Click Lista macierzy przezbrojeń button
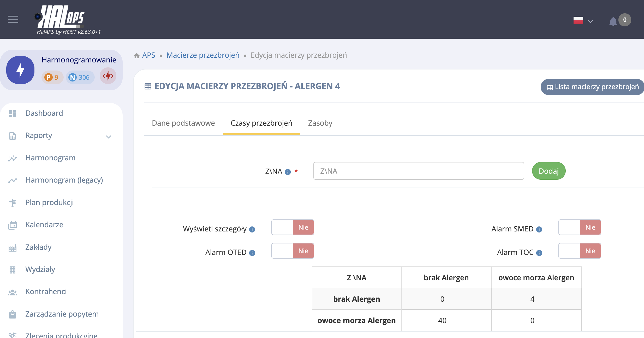This screenshot has height=338, width=644. (592, 87)
